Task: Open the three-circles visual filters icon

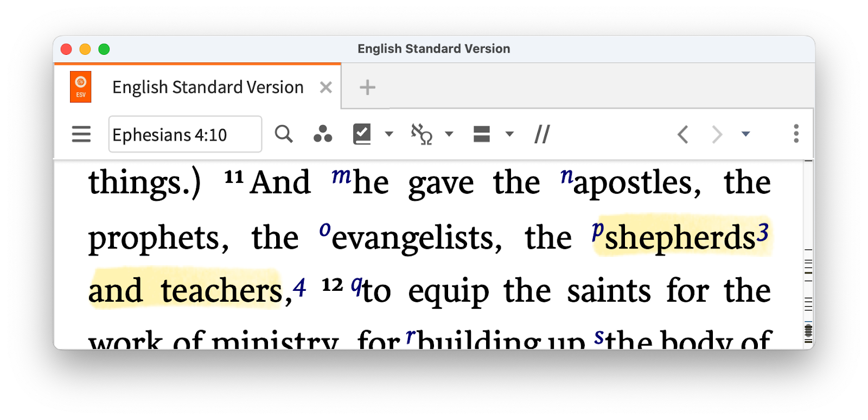Action: [x=323, y=134]
